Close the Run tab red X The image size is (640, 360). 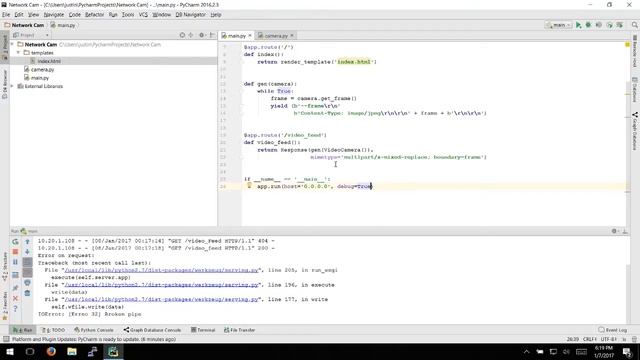click(x=15, y=298)
